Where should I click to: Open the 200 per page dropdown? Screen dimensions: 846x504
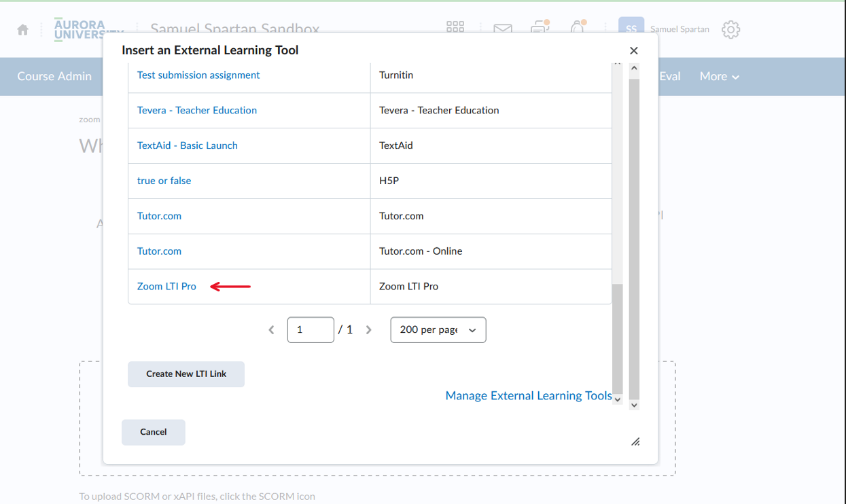(x=438, y=329)
